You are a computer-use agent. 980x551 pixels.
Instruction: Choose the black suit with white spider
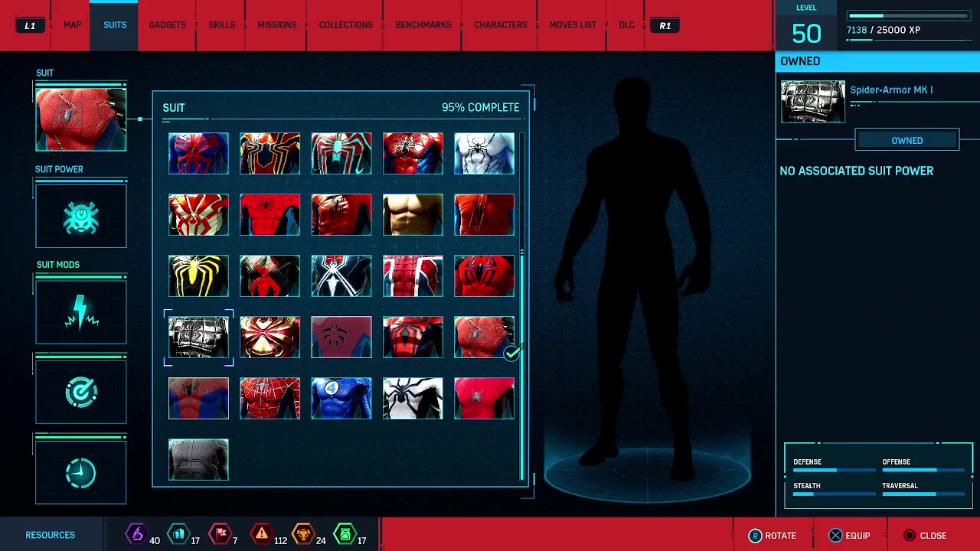click(x=341, y=275)
